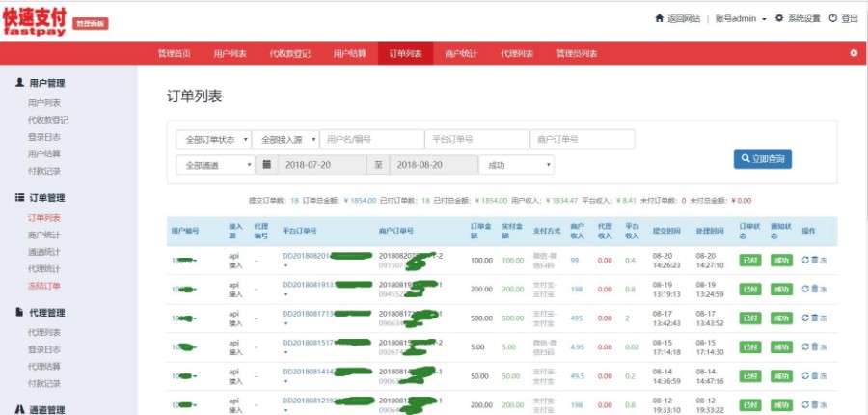Click the refresh icon in the first order row
The image size is (868, 415).
click(805, 260)
